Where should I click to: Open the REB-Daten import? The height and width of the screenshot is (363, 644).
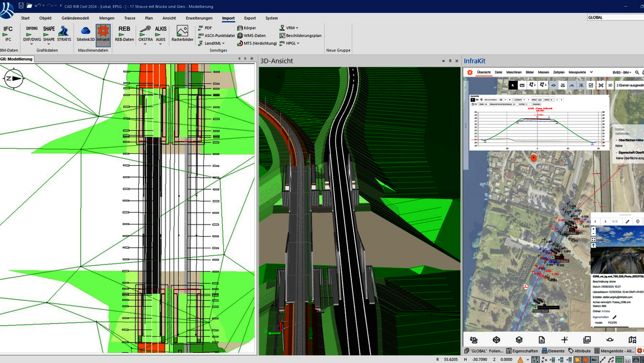pos(124,34)
